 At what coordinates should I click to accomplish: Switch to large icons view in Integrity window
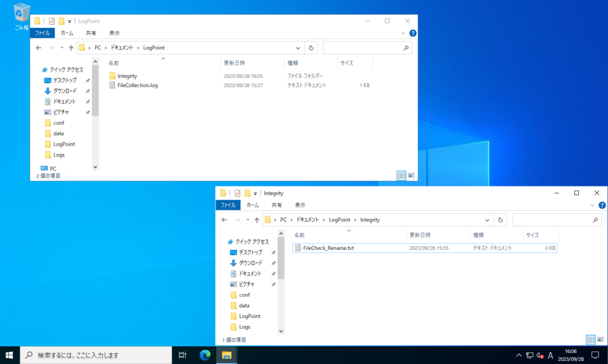coord(600,340)
